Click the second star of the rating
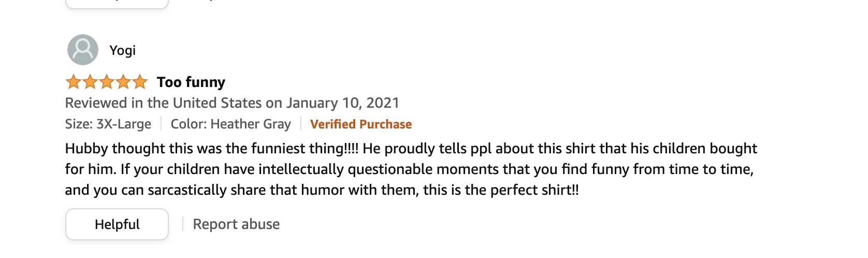Image resolution: width=868 pixels, height=258 pixels. tap(90, 82)
